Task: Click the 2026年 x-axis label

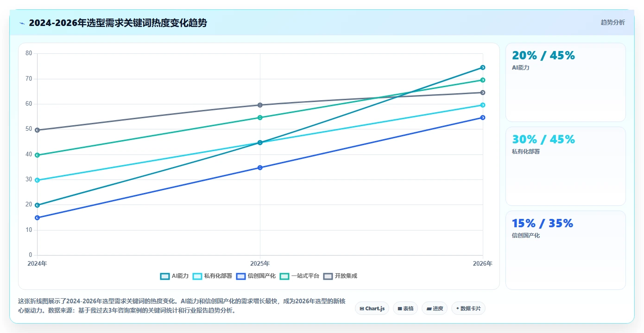Action: pos(482,264)
